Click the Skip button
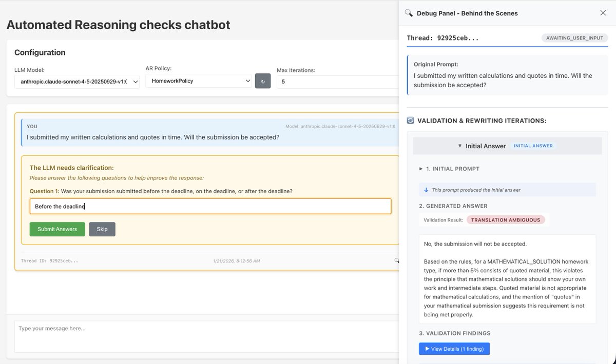The width and height of the screenshot is (616, 364). click(x=102, y=229)
